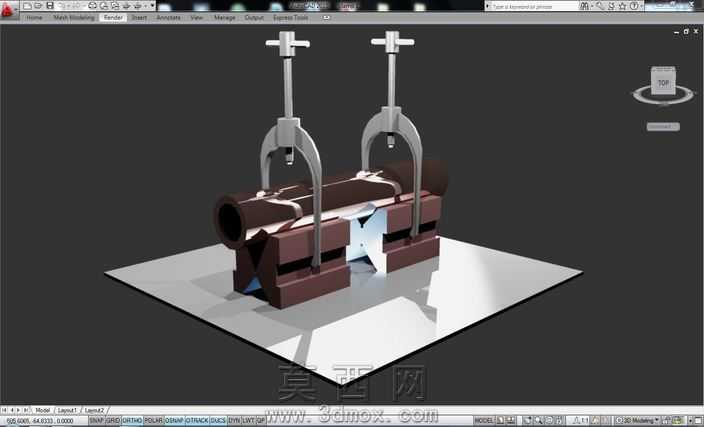
Task: Toggle DYN dynamic input in status bar
Action: (x=234, y=421)
